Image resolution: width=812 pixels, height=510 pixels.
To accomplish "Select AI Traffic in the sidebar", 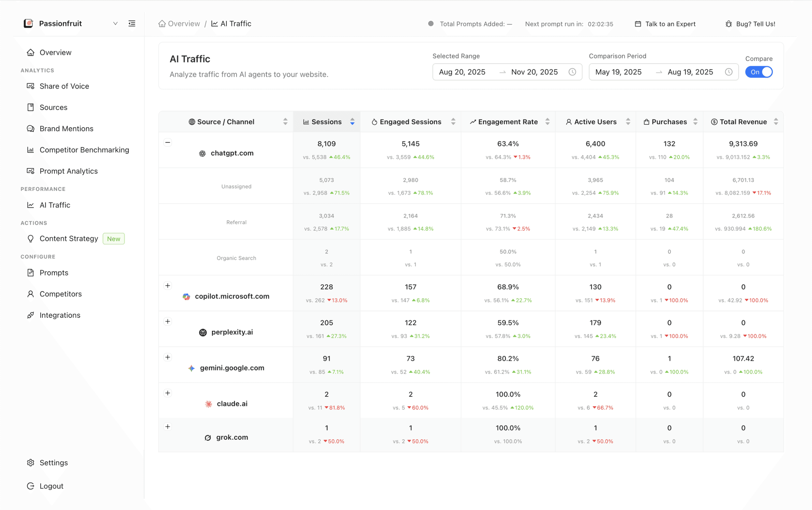I will point(55,205).
